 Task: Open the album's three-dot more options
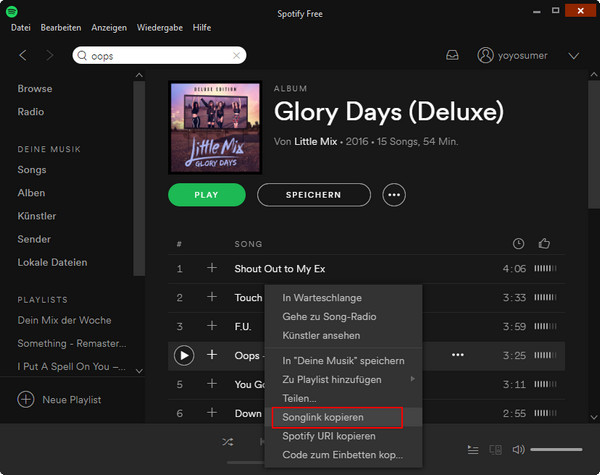coord(394,195)
